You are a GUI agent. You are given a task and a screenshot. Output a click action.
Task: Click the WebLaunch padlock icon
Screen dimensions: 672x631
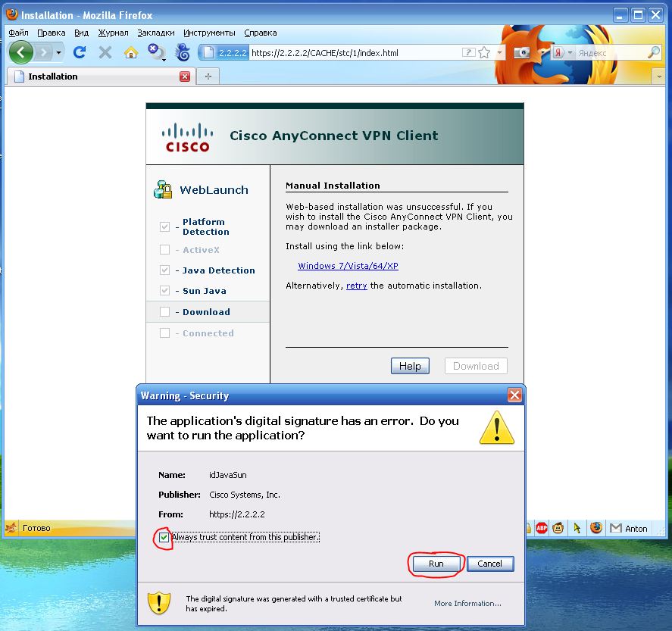pos(161,189)
